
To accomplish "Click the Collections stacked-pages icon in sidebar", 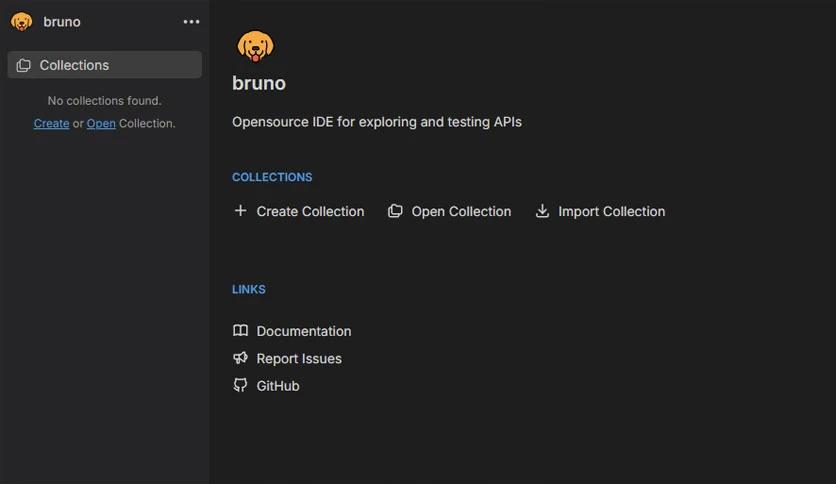I will click(x=23, y=65).
